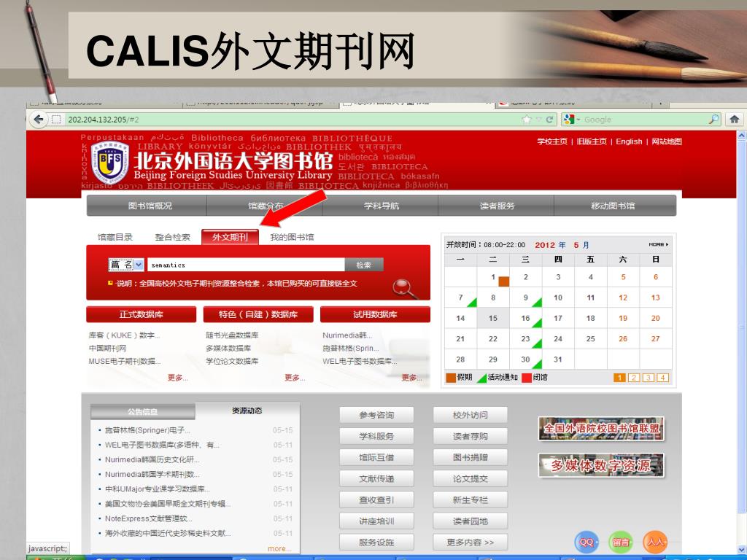The image size is (747, 560).
Task: Click the page scrollbar up arrow
Action: 742,136
